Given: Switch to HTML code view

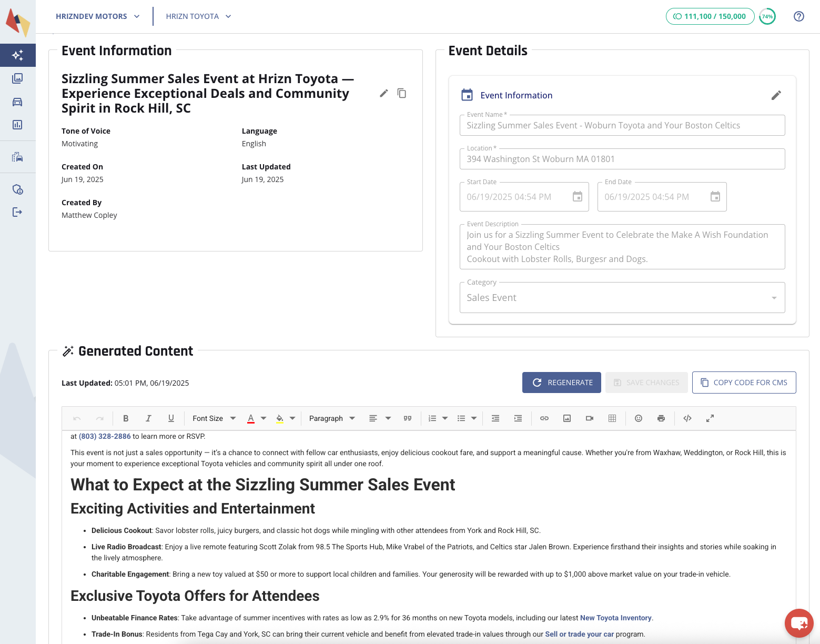Looking at the screenshot, I should pyautogui.click(x=687, y=418).
